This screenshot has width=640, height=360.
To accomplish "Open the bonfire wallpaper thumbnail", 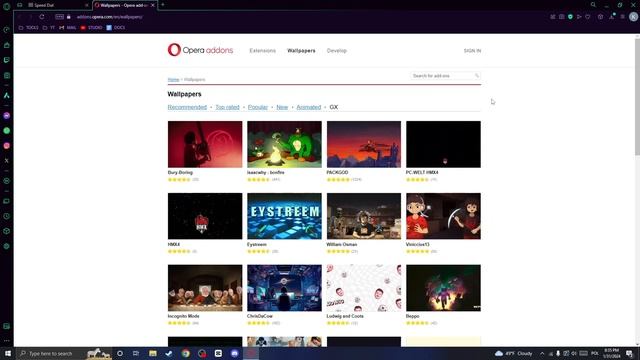I will 284,144.
